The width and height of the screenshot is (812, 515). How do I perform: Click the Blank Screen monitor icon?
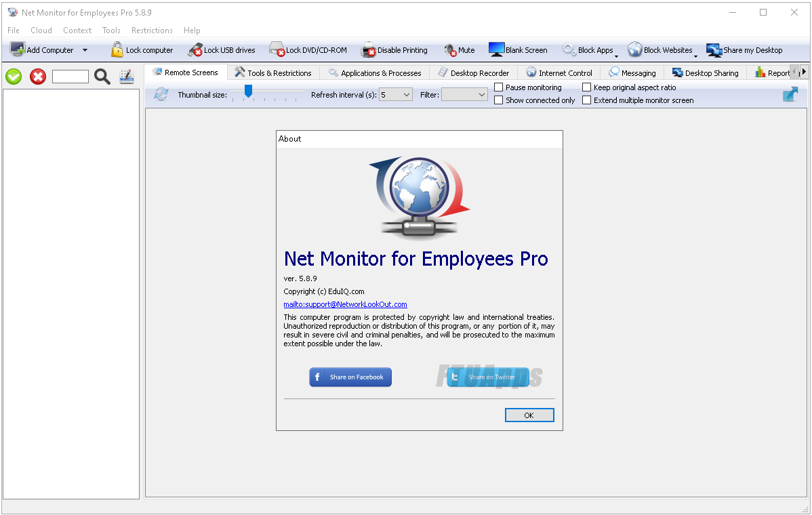click(496, 49)
